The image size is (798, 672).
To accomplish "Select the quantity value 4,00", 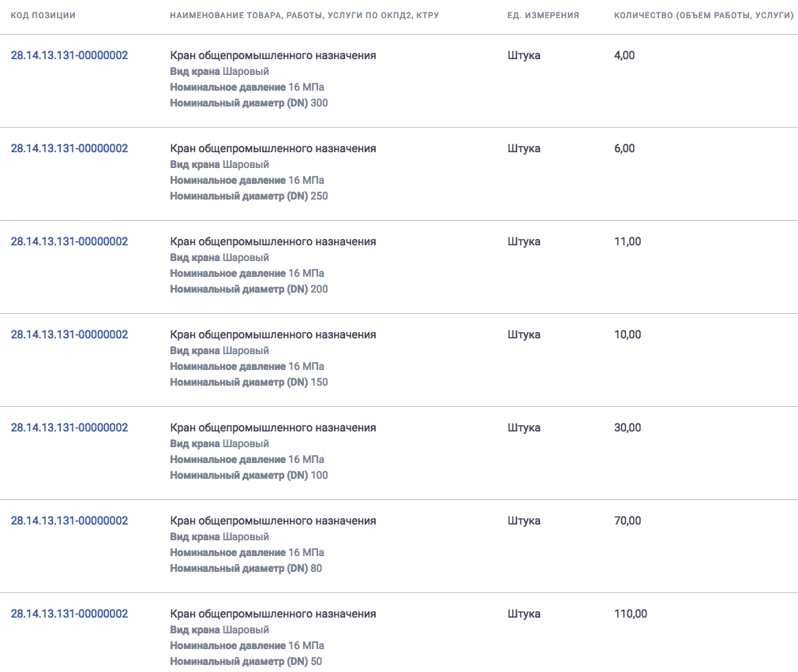I will (x=624, y=55).
